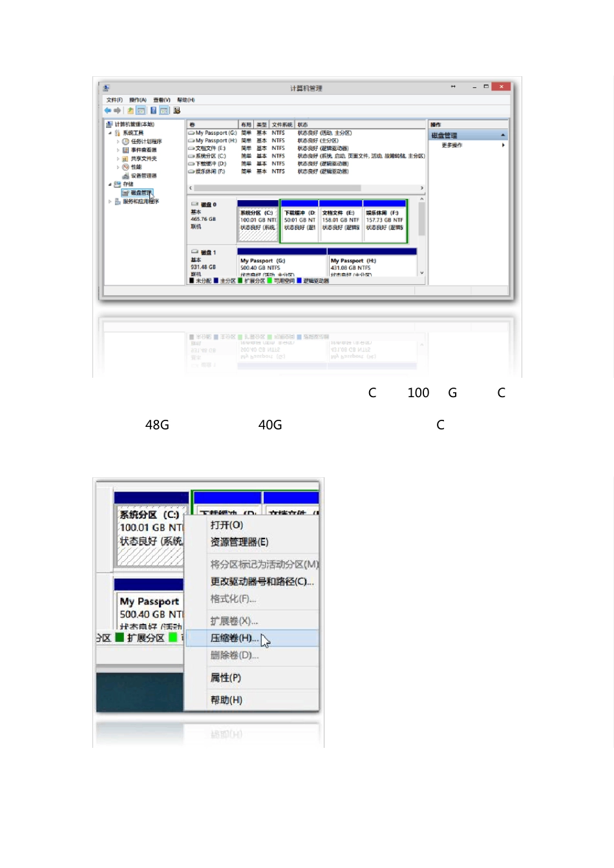Select 系统分区 (C:) row in volume list
Image resolution: width=614 pixels, height=868 pixels.
(x=306, y=156)
